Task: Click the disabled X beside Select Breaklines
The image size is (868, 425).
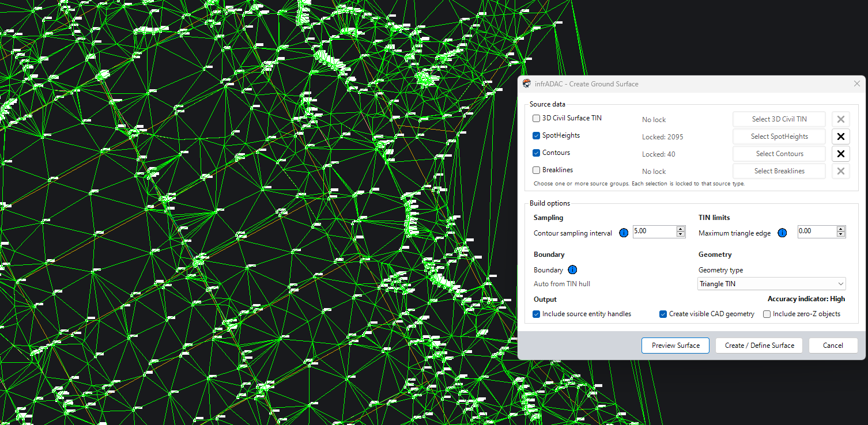Action: pyautogui.click(x=841, y=171)
